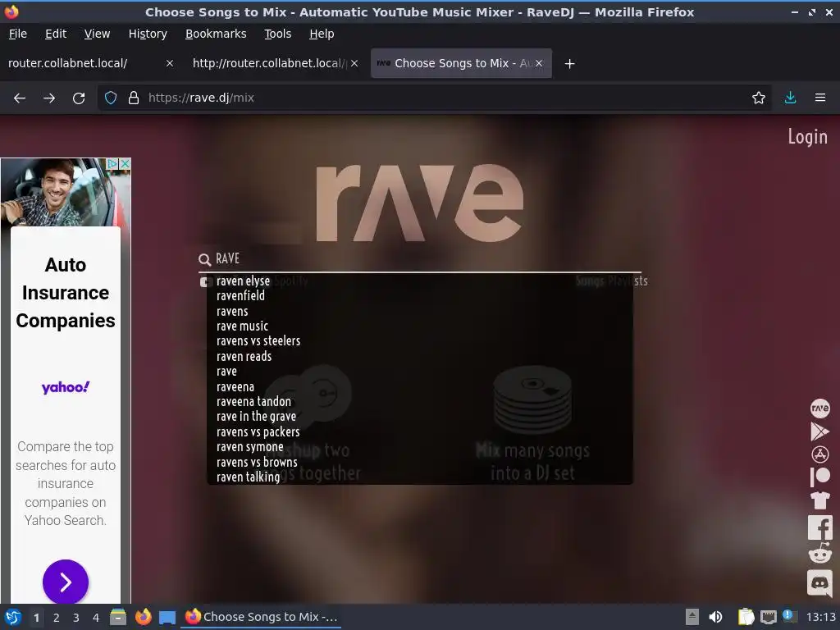Open the tracking protection shield icon
The width and height of the screenshot is (840, 630).
pos(111,98)
